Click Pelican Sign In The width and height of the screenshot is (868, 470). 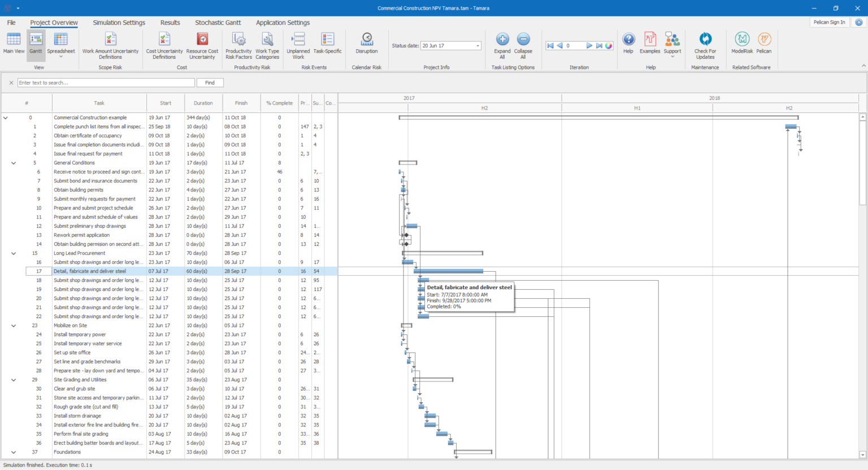click(829, 22)
